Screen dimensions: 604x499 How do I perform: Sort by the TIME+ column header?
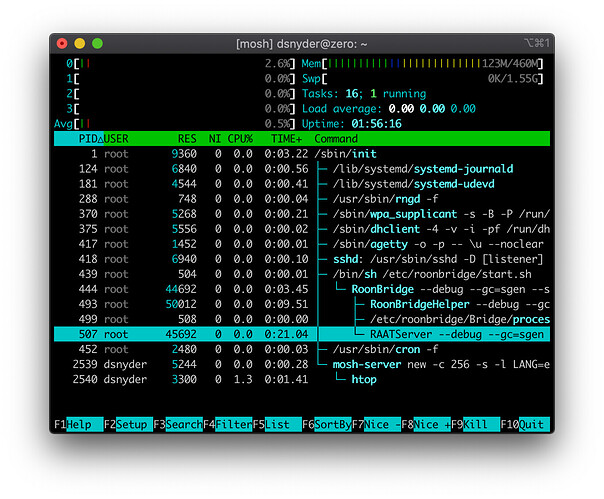tap(286, 139)
